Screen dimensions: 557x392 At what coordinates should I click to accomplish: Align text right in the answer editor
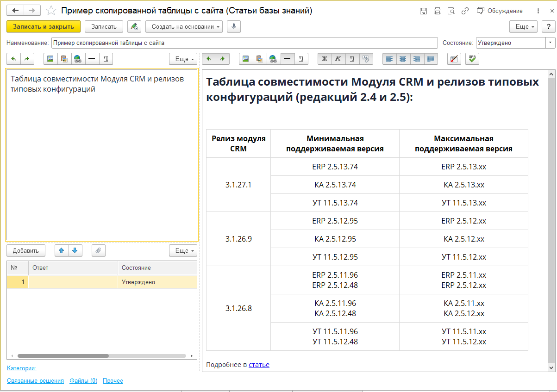tap(417, 59)
